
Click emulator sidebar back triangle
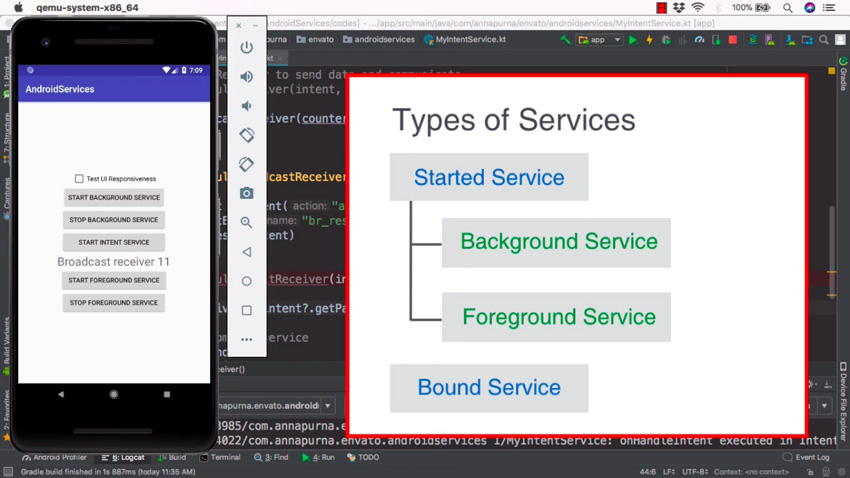tap(247, 251)
